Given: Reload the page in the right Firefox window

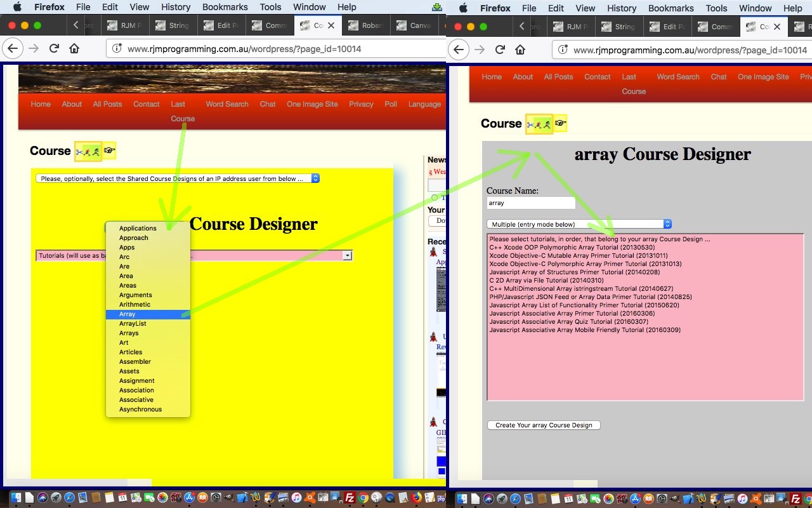Looking at the screenshot, I should point(500,50).
